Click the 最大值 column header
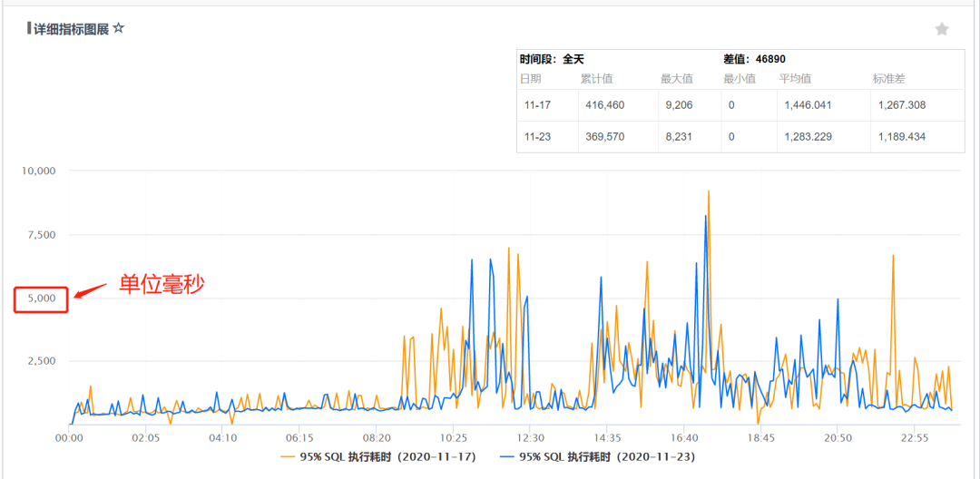Viewport: 980px width, 479px height. (x=677, y=79)
